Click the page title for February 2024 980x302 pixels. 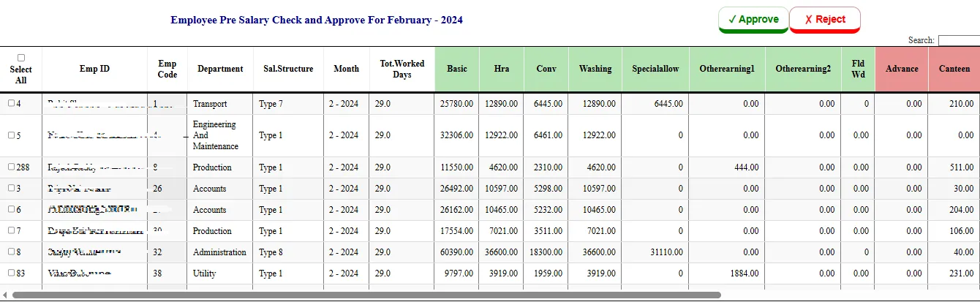pos(317,20)
